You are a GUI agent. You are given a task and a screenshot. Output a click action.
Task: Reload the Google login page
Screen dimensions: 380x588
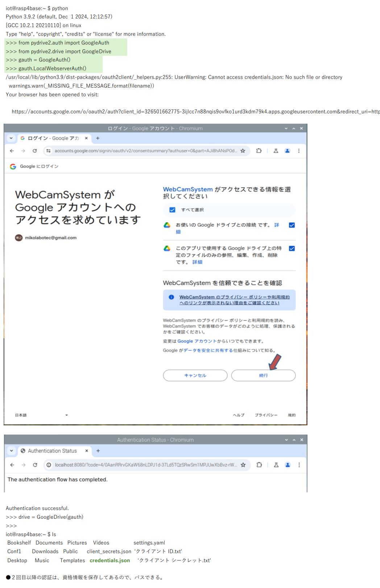click(x=35, y=151)
